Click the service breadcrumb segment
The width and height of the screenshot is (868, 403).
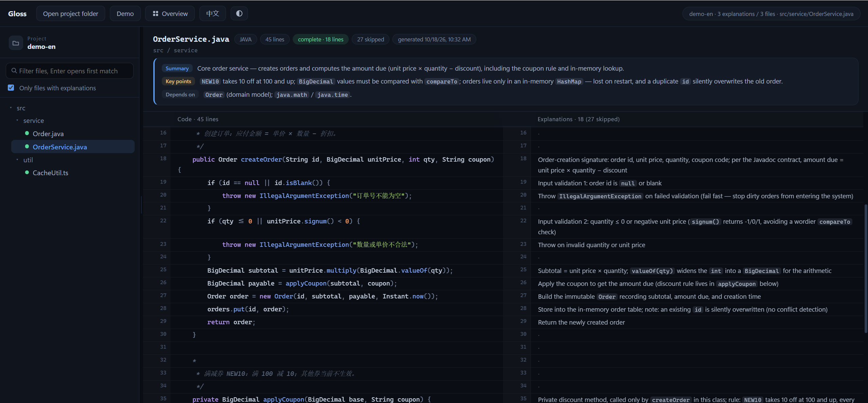pyautogui.click(x=186, y=50)
